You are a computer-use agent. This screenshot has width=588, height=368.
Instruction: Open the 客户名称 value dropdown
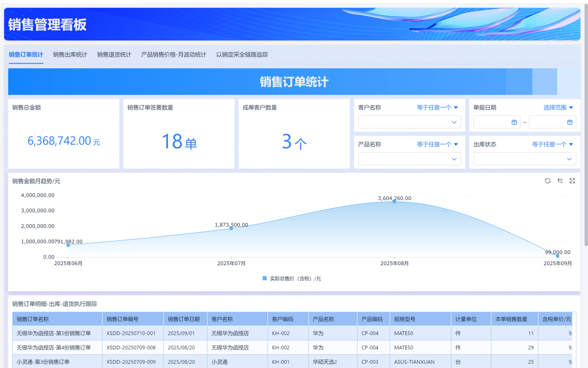click(409, 122)
